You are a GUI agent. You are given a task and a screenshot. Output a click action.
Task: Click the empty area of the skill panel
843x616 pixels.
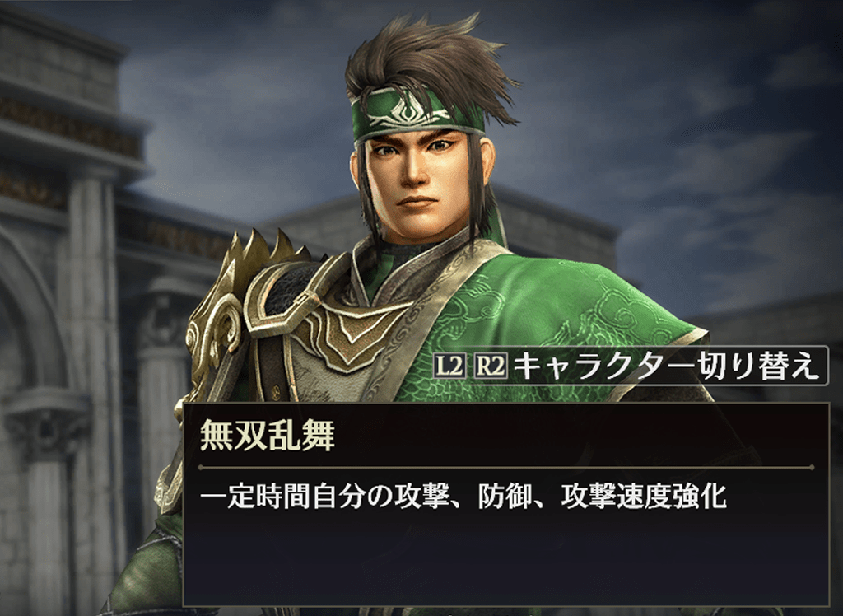505,559
